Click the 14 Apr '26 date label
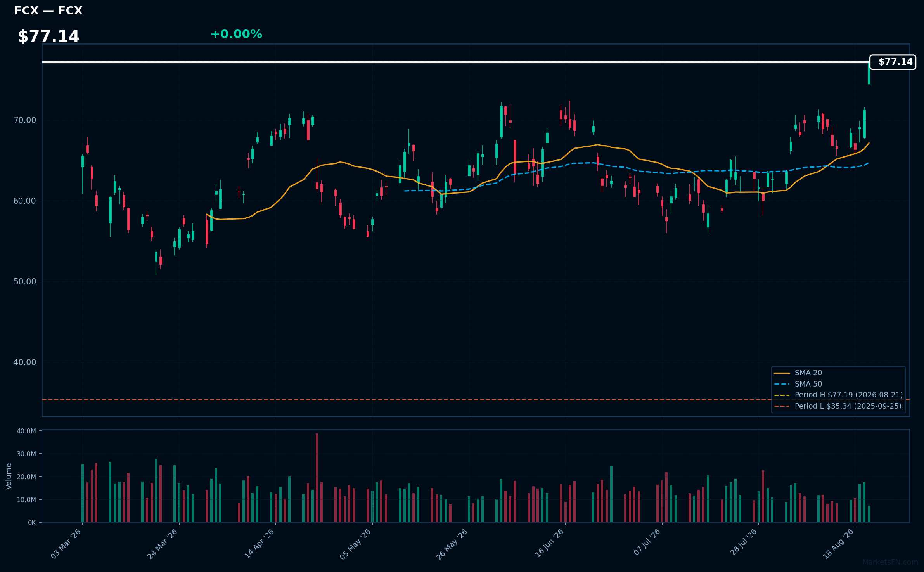Image resolution: width=924 pixels, height=572 pixels. coord(259,544)
